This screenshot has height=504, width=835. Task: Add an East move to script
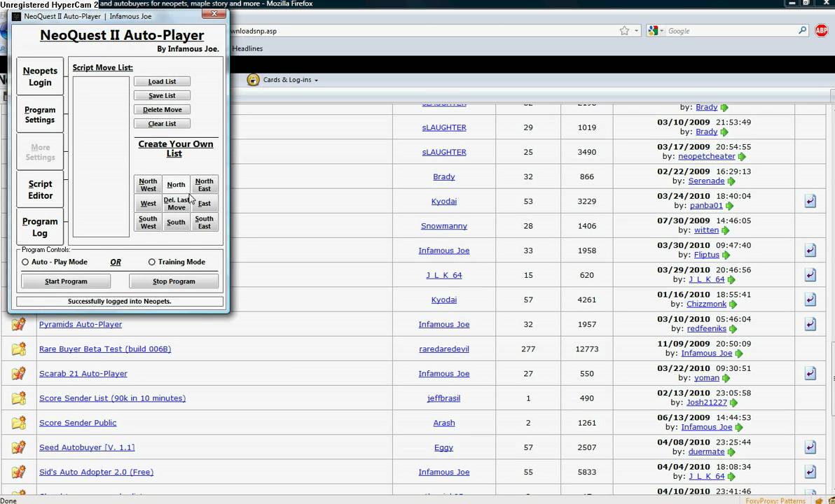pos(205,203)
